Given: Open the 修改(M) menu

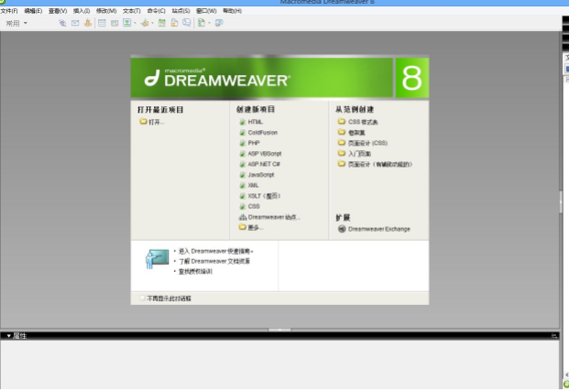Looking at the screenshot, I should pyautogui.click(x=106, y=11).
